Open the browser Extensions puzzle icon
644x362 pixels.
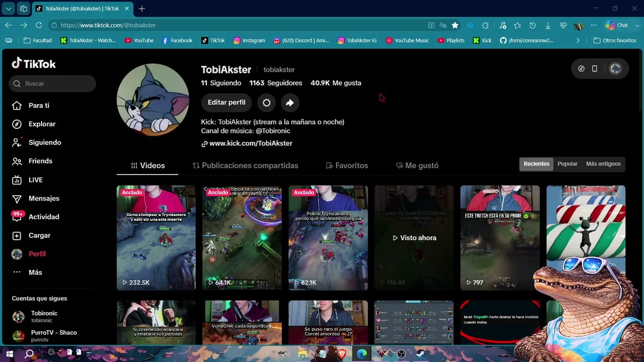point(486,25)
